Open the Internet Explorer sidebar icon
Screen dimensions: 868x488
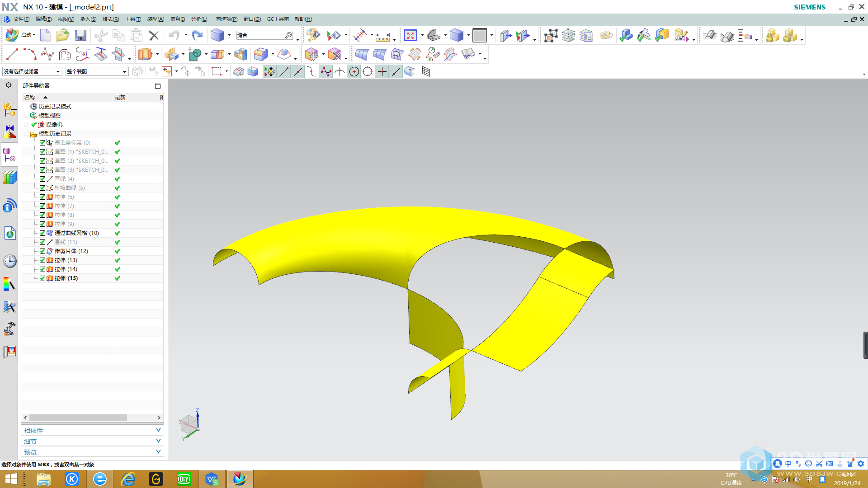[9, 233]
